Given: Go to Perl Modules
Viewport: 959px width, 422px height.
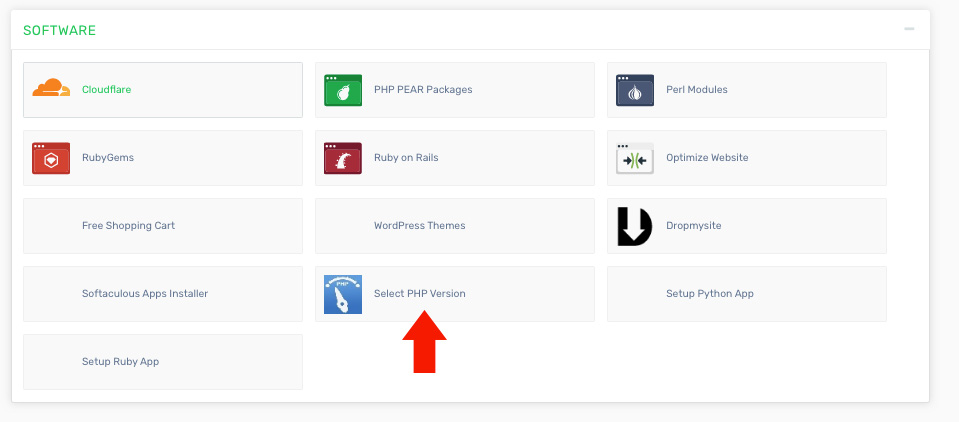Looking at the screenshot, I should click(697, 89).
